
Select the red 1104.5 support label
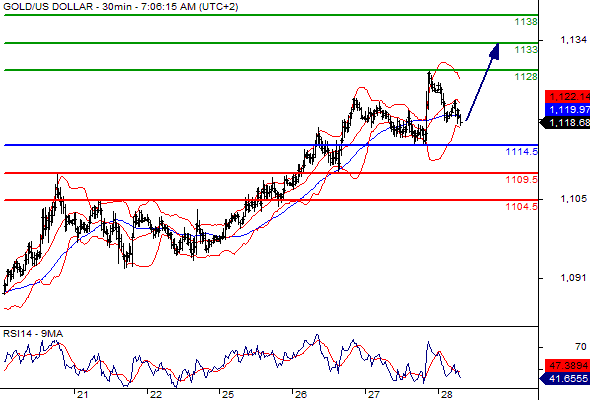pyautogui.click(x=522, y=207)
